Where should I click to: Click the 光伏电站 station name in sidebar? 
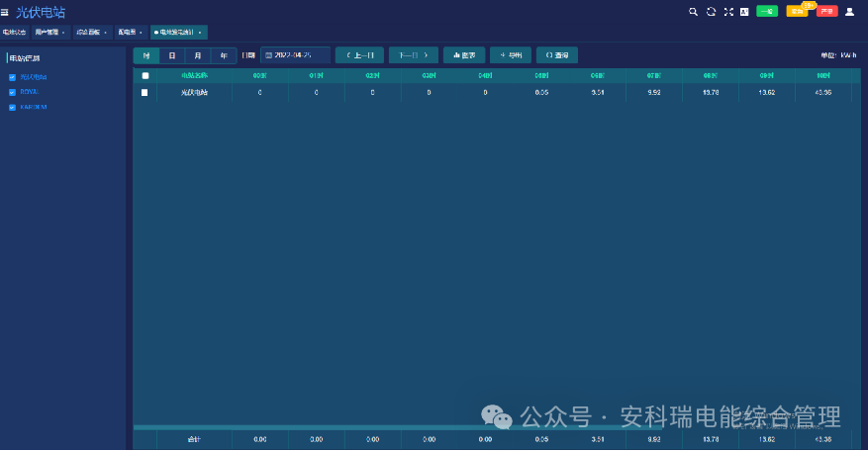pos(34,77)
